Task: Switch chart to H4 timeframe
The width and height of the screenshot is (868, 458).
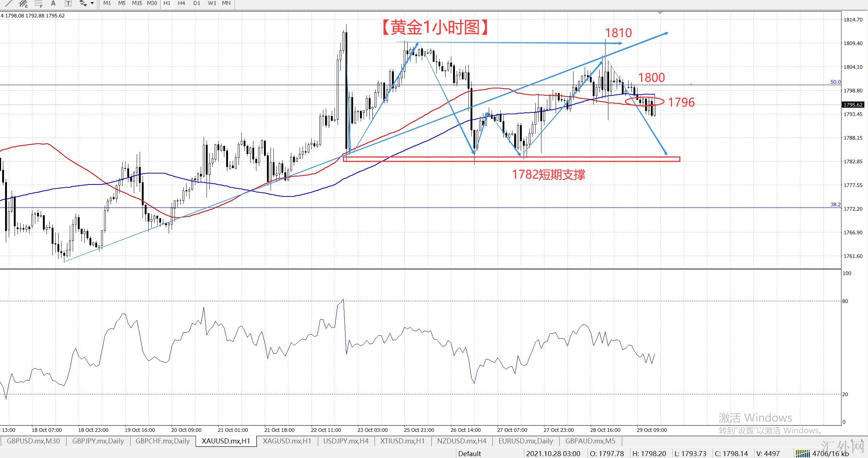Action: [181, 3]
